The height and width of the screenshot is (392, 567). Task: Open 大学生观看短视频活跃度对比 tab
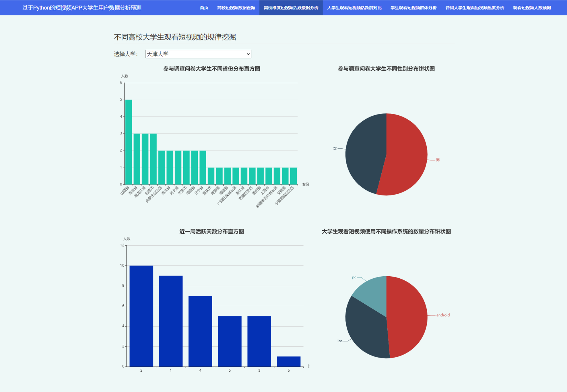pyautogui.click(x=354, y=8)
